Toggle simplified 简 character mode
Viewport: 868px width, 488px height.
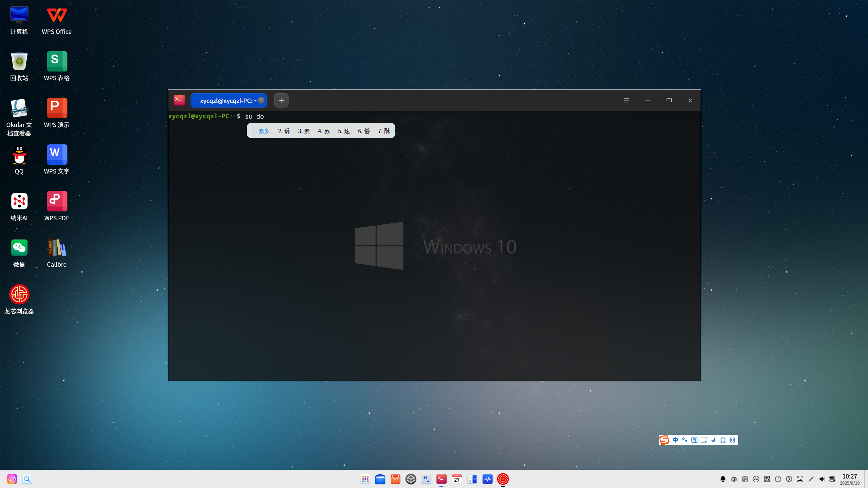pos(694,440)
